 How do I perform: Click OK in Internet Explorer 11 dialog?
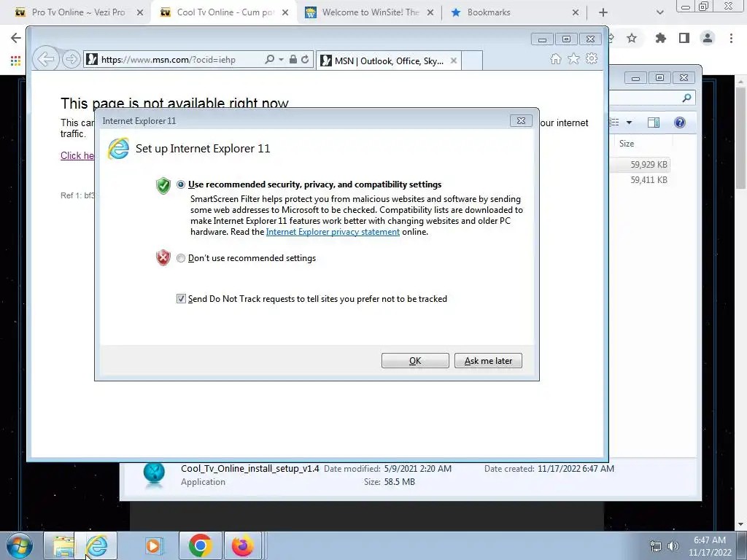click(x=415, y=360)
